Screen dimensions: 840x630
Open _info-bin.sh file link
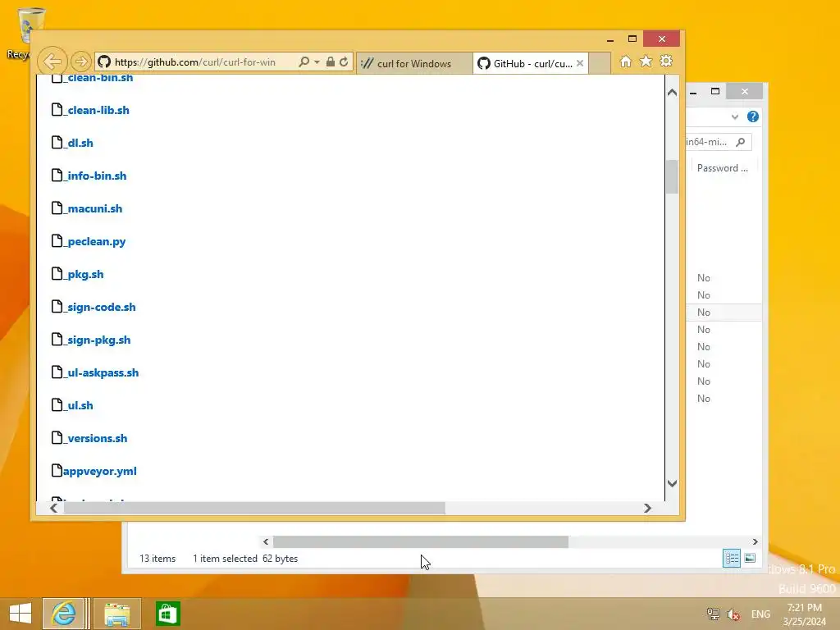(97, 176)
